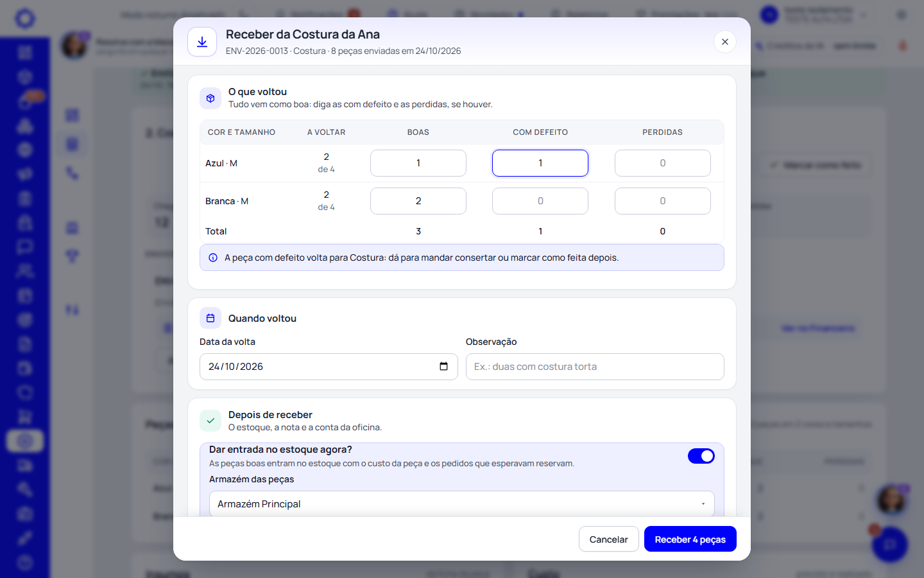This screenshot has height=578, width=924.
Task: Focus the Com defeito field for Azul · M
Action: pos(540,163)
